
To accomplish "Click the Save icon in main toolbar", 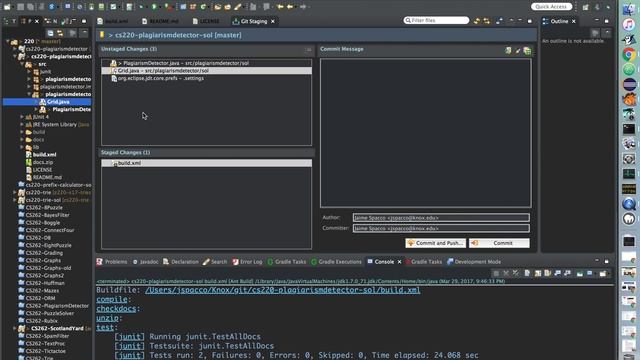I will point(20,7).
